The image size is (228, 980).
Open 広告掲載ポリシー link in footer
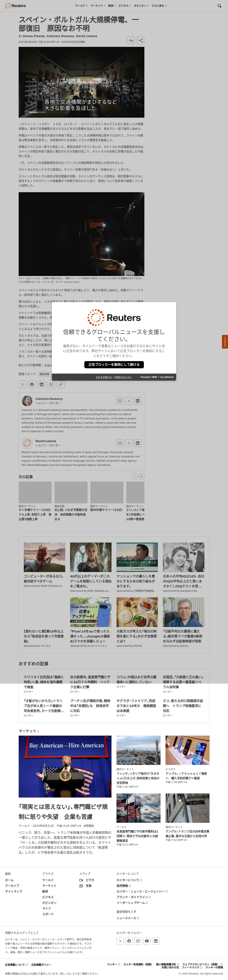tap(41, 964)
